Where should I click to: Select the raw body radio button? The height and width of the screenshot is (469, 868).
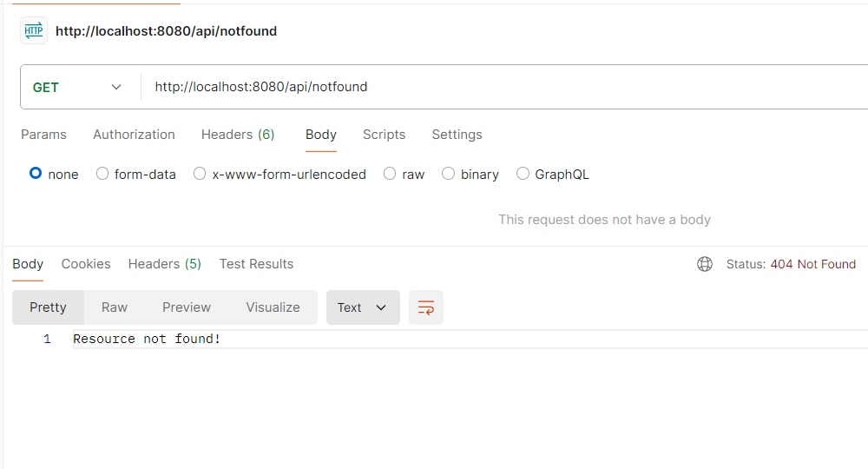(x=390, y=174)
